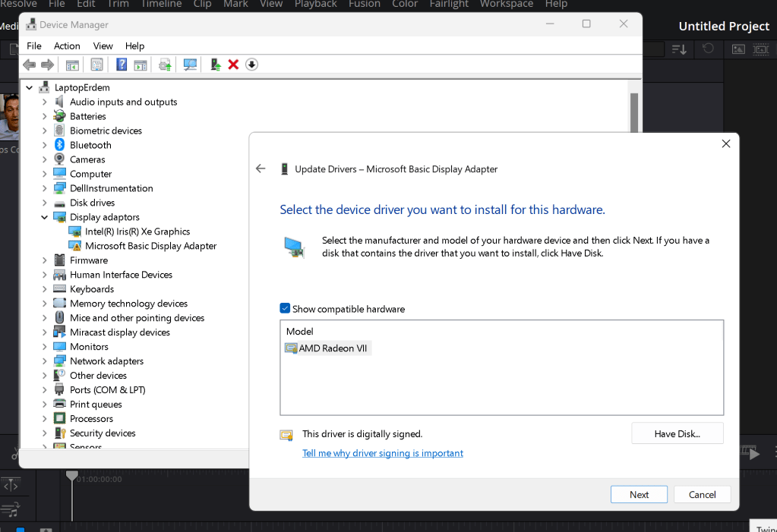777x532 pixels.
Task: Click the undo icon in Resolve toolbar
Action: point(708,49)
